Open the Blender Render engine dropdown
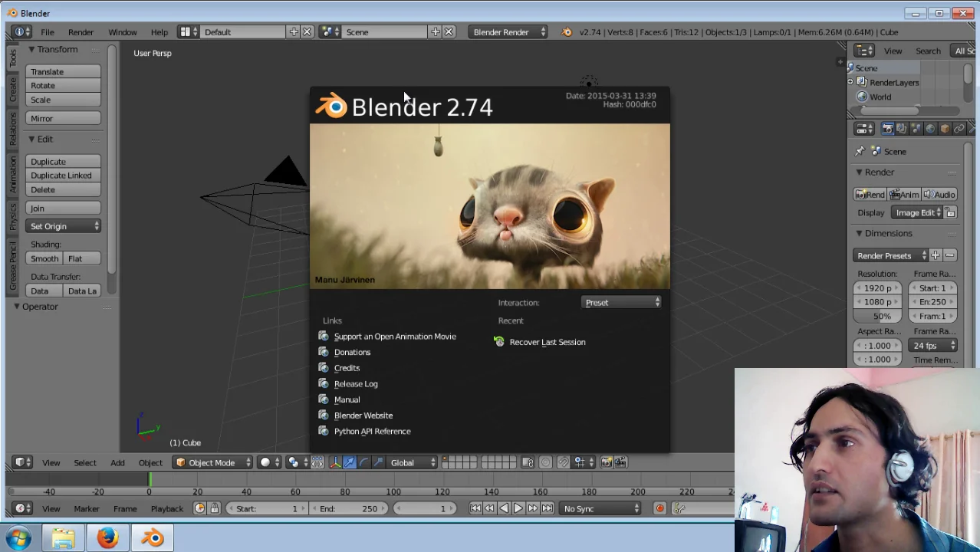The image size is (980, 552). pyautogui.click(x=509, y=31)
